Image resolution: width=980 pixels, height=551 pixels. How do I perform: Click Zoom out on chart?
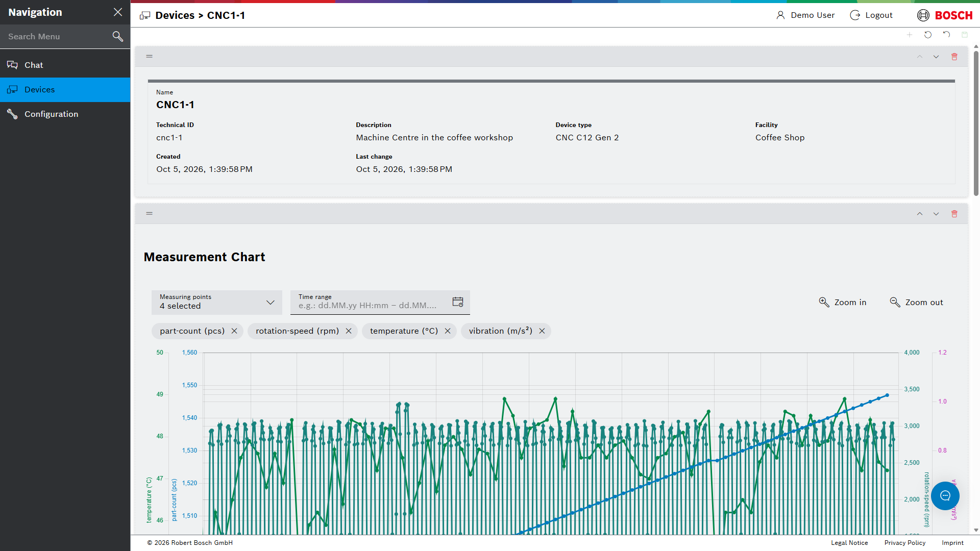click(x=917, y=303)
